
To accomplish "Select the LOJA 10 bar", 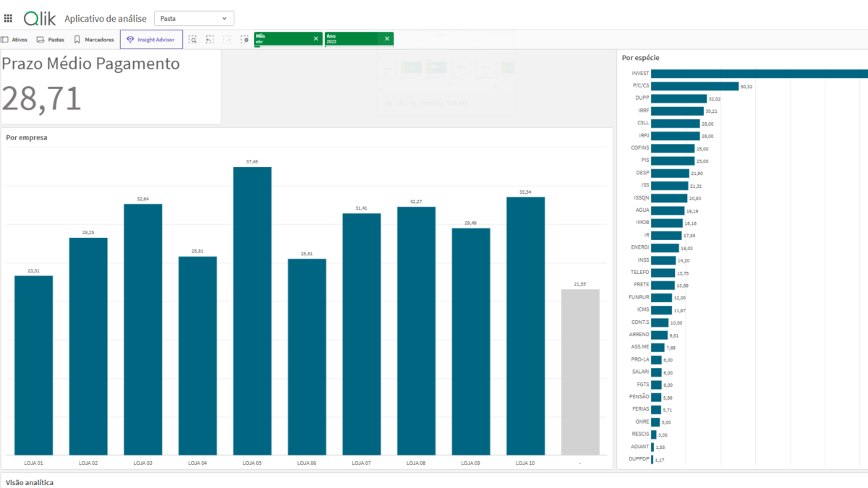I will [x=525, y=325].
